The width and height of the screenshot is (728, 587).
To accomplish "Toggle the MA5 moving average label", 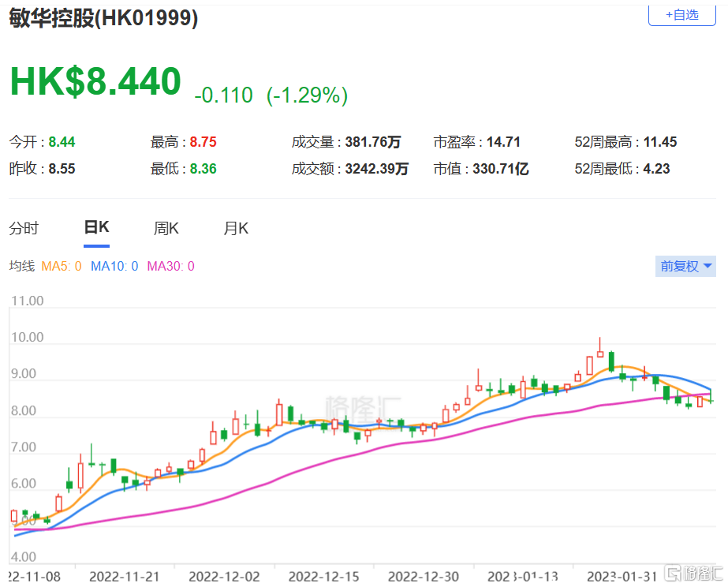I will [62, 266].
